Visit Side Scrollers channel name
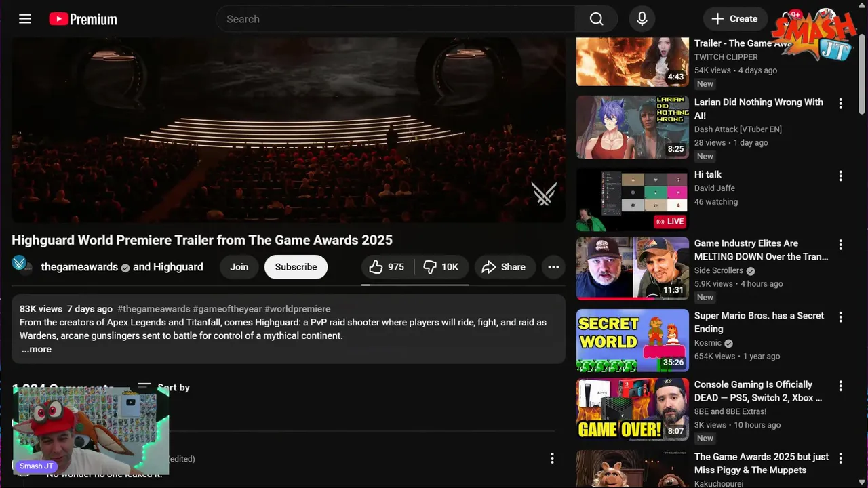Viewport: 868px width, 488px height. click(719, 270)
